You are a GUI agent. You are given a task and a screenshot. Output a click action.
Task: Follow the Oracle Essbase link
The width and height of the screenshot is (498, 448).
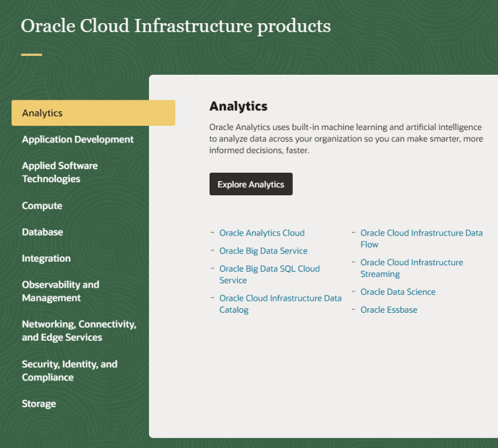point(389,310)
